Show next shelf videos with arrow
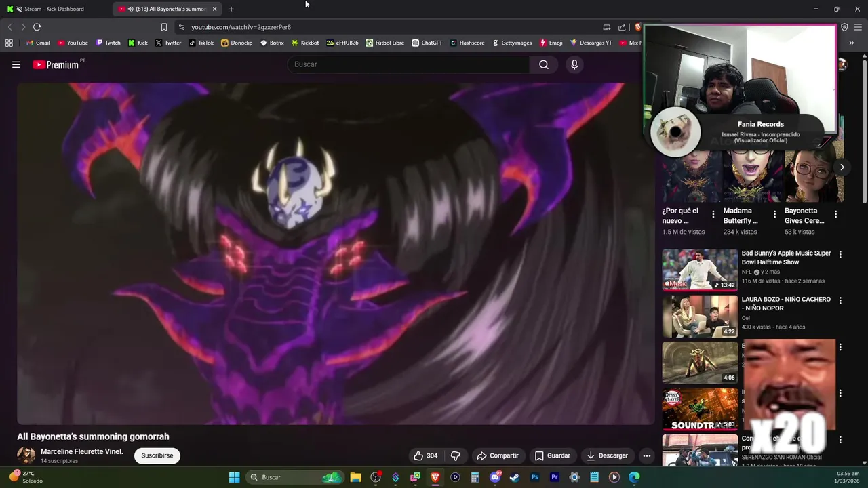Screen dimensions: 868x488 (x=842, y=167)
